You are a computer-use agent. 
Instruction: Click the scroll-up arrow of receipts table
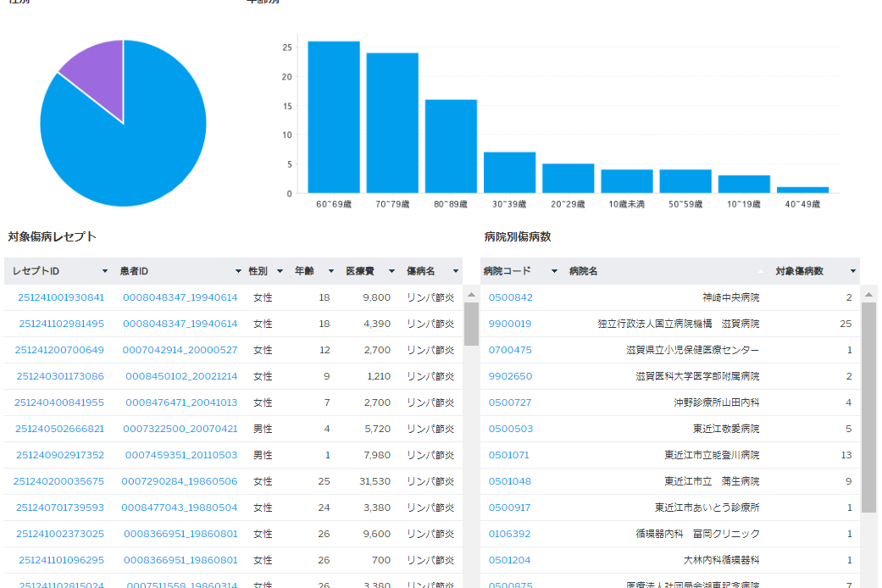471,294
